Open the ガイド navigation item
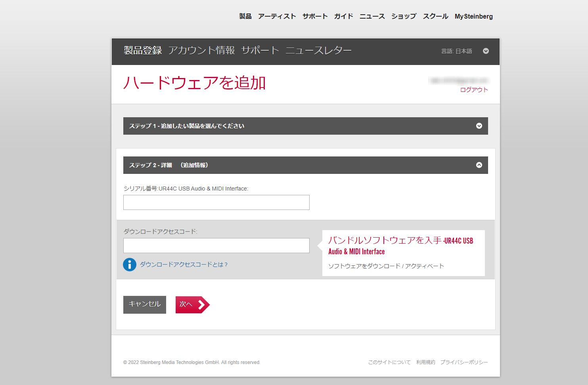Screen dimensions: 588x385 coord(343,16)
